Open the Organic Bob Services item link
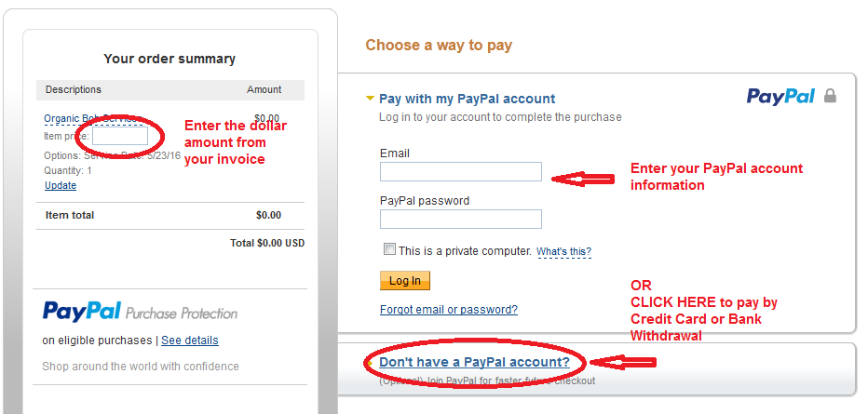Image resolution: width=868 pixels, height=414 pixels. coord(93,119)
